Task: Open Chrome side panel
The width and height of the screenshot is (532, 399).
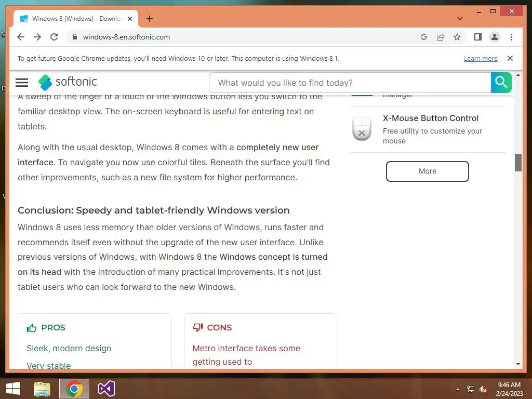Action: coord(478,37)
